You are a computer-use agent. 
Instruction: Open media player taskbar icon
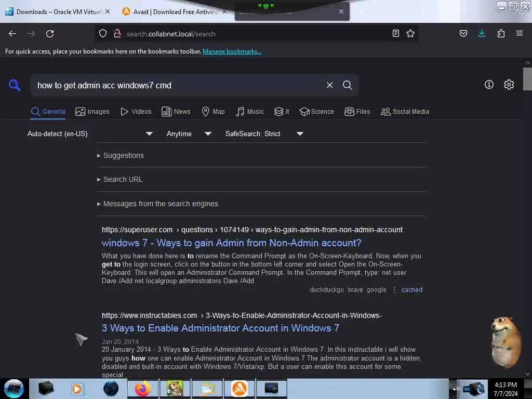[x=77, y=389]
